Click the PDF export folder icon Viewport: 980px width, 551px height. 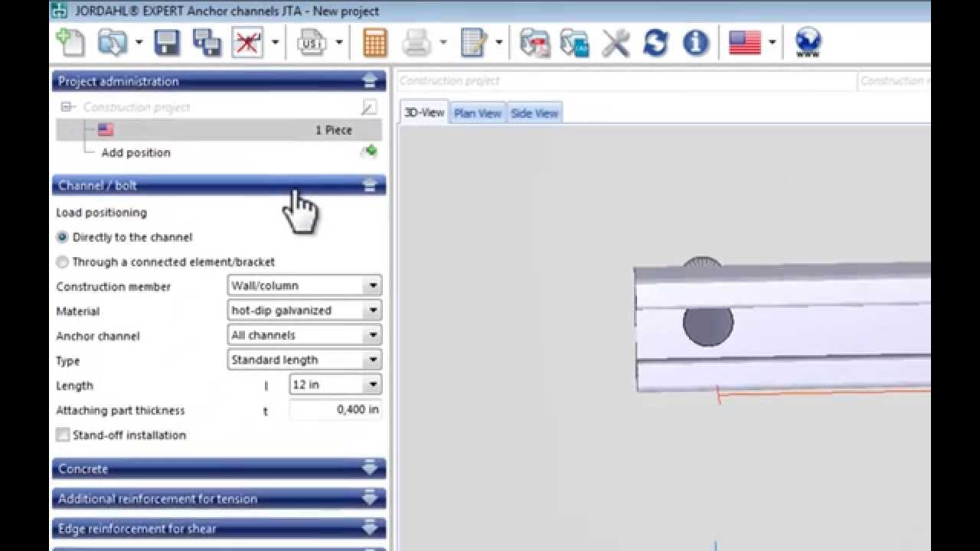tap(534, 42)
